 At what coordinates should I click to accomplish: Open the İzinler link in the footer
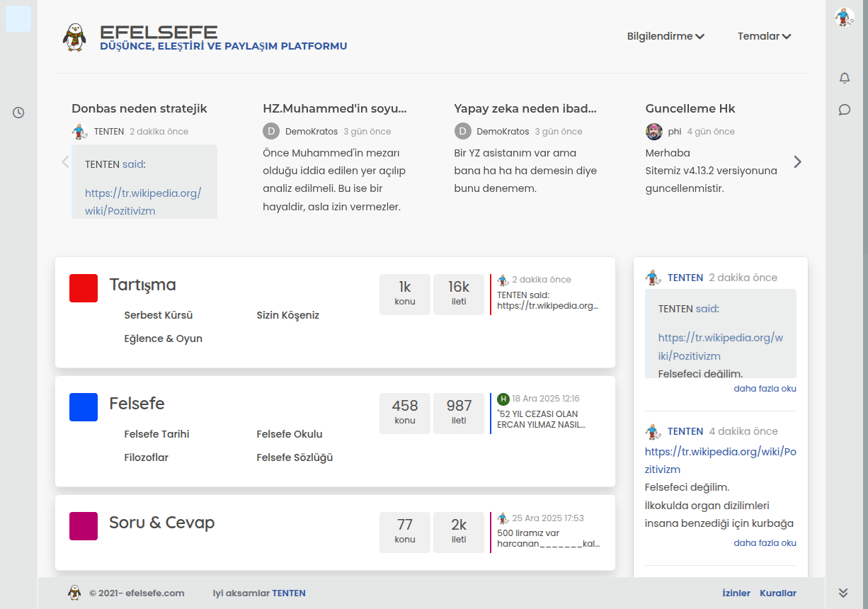tap(736, 593)
